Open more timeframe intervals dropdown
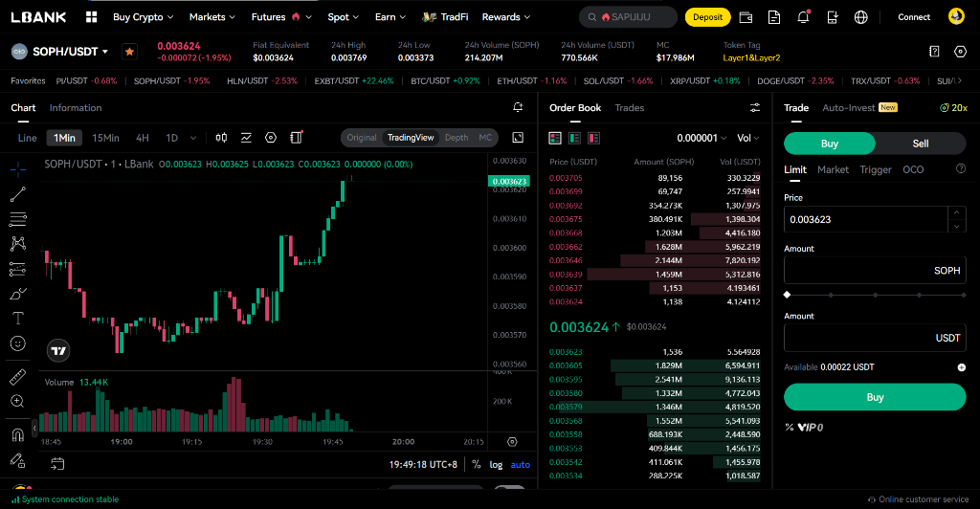980x509 pixels. click(x=193, y=138)
